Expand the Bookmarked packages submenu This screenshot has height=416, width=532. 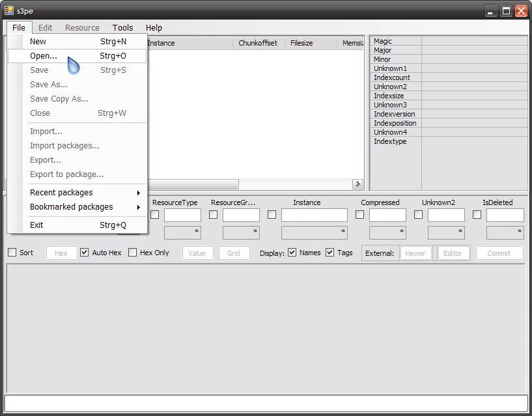pyautogui.click(x=77, y=206)
